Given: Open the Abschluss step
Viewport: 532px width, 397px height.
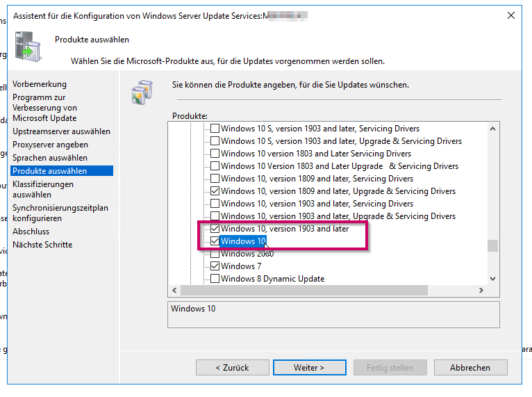Looking at the screenshot, I should click(x=31, y=232).
